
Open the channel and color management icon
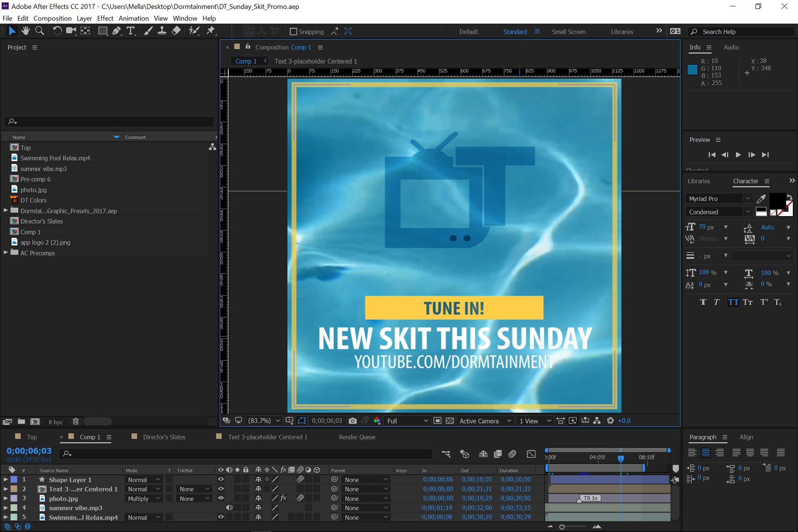click(x=377, y=421)
